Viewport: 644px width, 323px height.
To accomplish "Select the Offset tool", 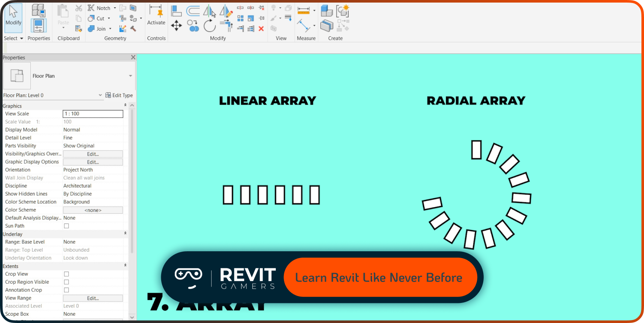I will point(193,11).
